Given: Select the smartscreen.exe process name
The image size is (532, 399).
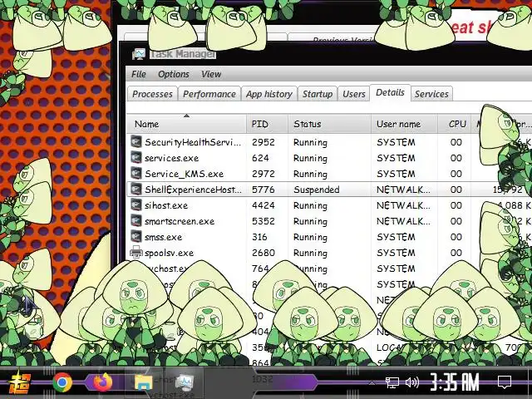Looking at the screenshot, I should (x=180, y=221).
